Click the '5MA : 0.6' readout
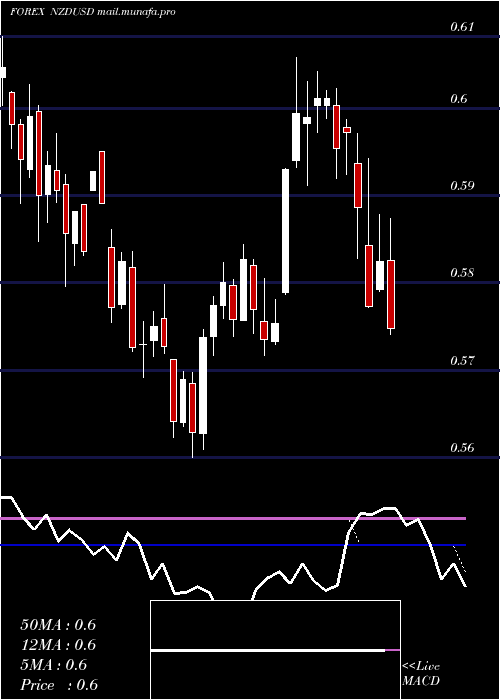Viewport: 500px width, 700px height. (54, 665)
